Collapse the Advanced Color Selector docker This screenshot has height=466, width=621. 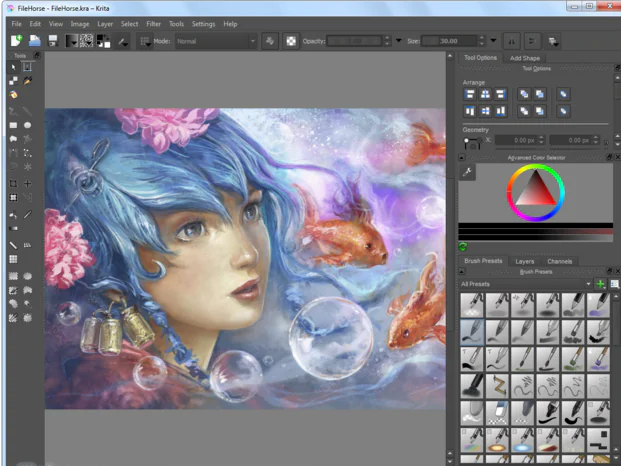point(461,158)
